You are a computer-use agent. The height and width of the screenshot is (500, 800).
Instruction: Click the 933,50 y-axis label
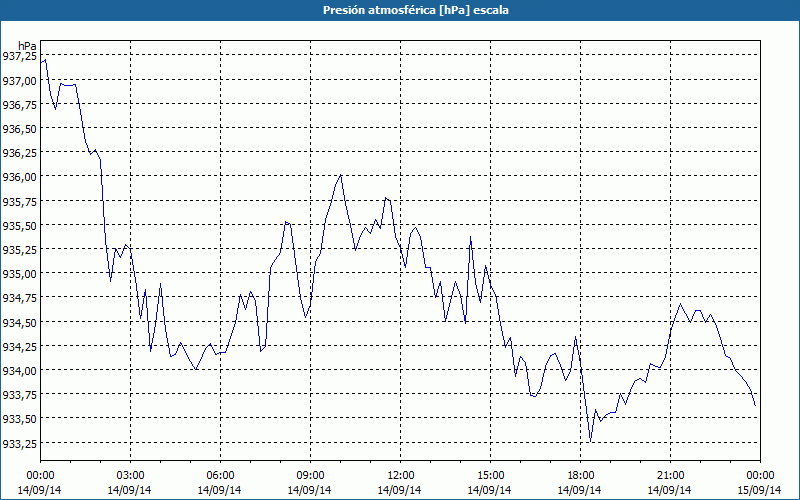pyautogui.click(x=19, y=419)
